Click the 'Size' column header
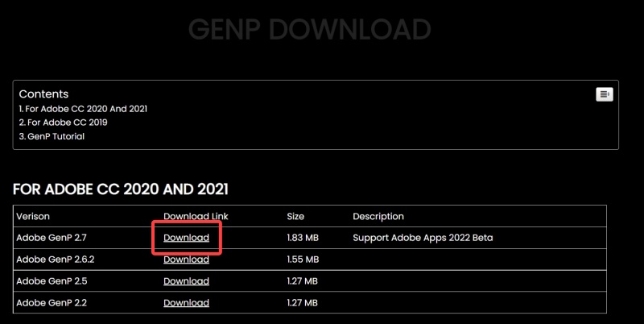This screenshot has height=324, width=644. pyautogui.click(x=295, y=216)
